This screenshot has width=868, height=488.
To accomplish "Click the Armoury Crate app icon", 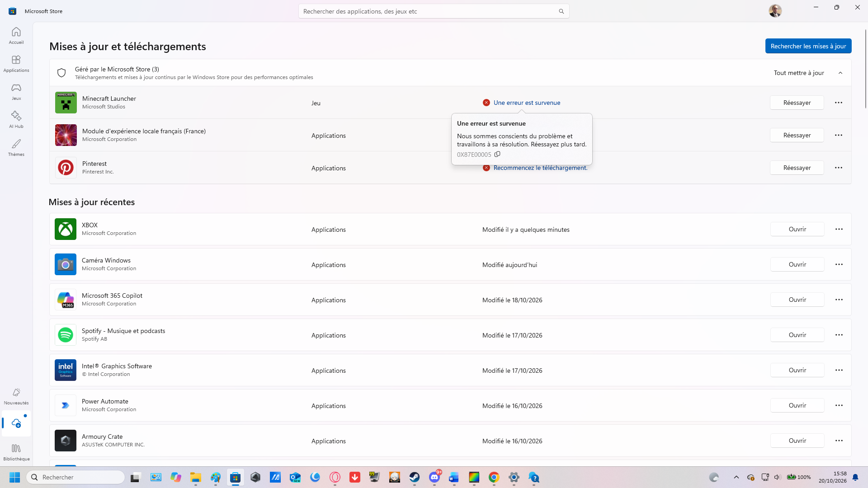I will 66,441.
